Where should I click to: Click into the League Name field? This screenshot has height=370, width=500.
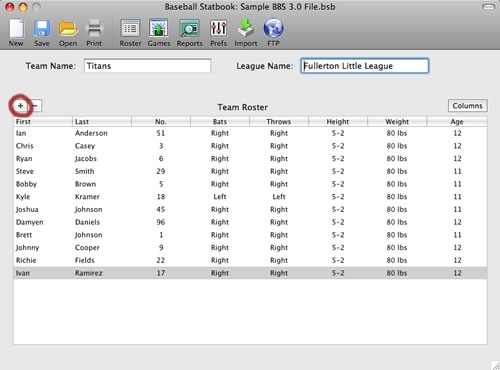(365, 66)
